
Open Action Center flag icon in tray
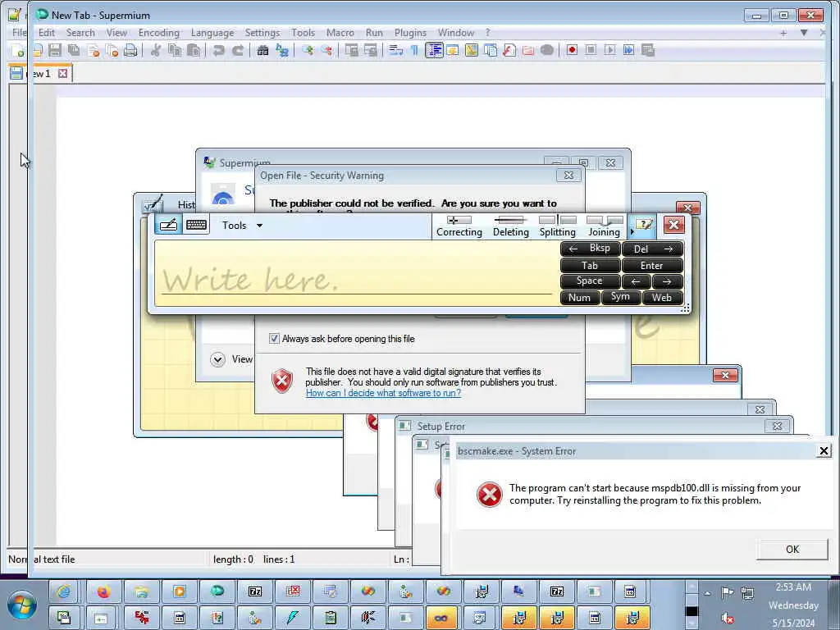[727, 592]
